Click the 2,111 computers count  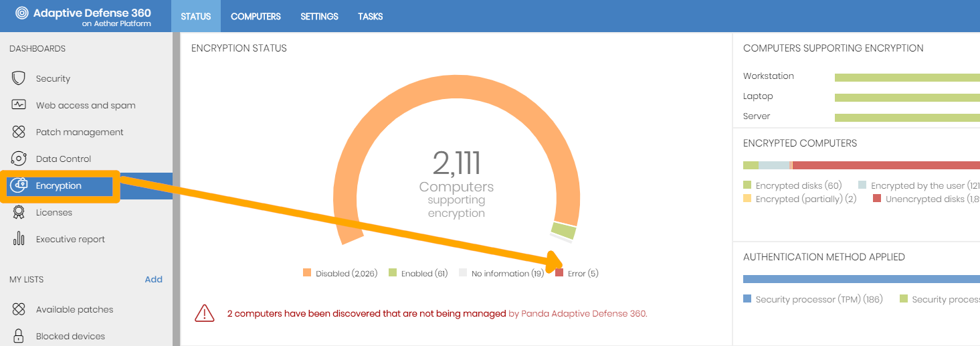(x=456, y=163)
